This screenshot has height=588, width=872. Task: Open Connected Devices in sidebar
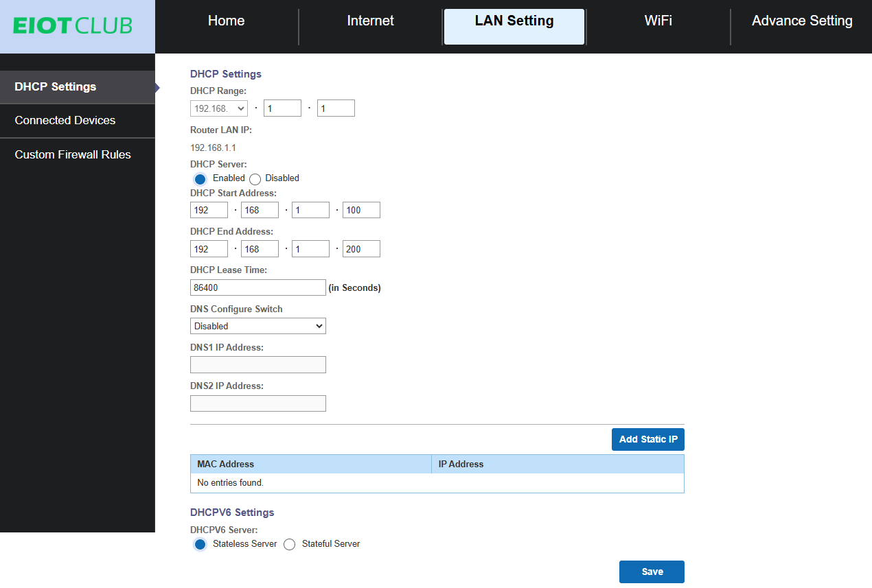(x=65, y=121)
